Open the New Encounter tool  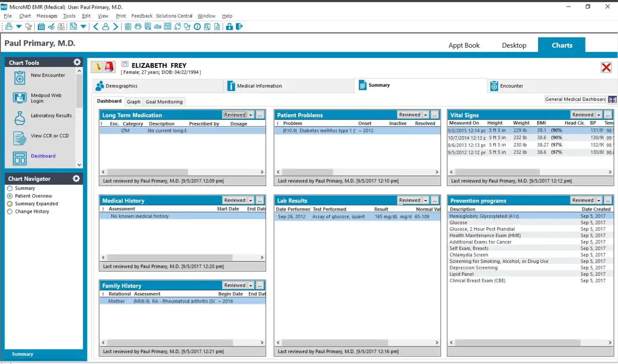[x=48, y=75]
